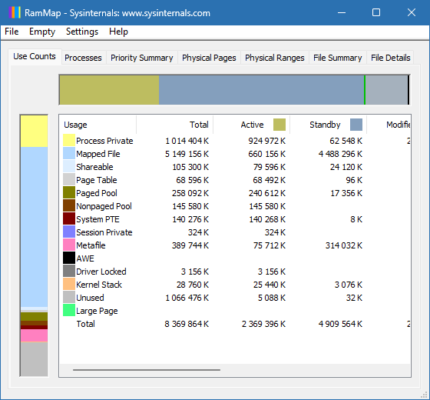Image resolution: width=430 pixels, height=400 pixels.
Task: Select the Mapped File row label
Action: [x=98, y=154]
